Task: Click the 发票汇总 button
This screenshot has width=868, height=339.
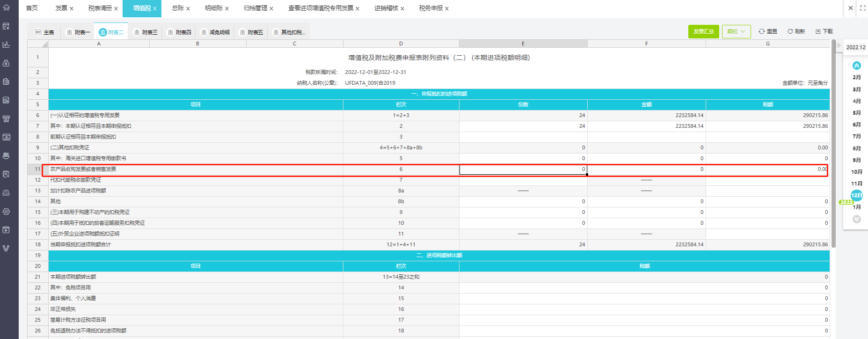Action: click(x=703, y=31)
